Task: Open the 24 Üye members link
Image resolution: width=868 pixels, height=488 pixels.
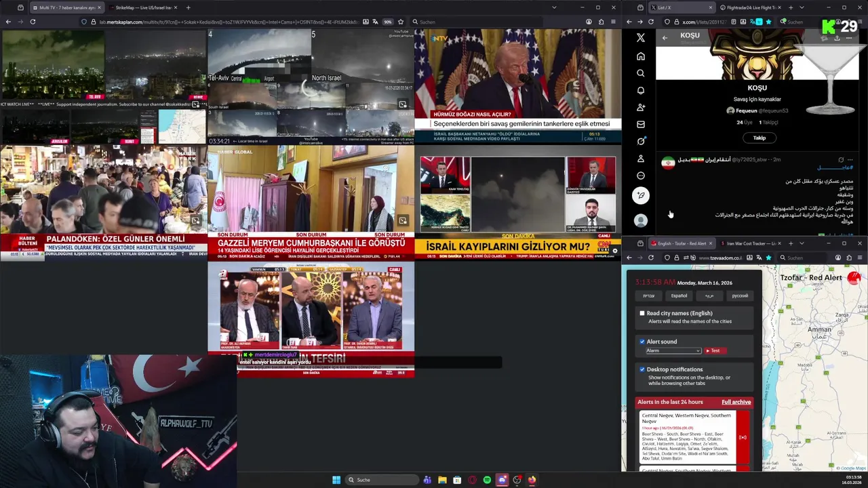Action: pos(745,123)
